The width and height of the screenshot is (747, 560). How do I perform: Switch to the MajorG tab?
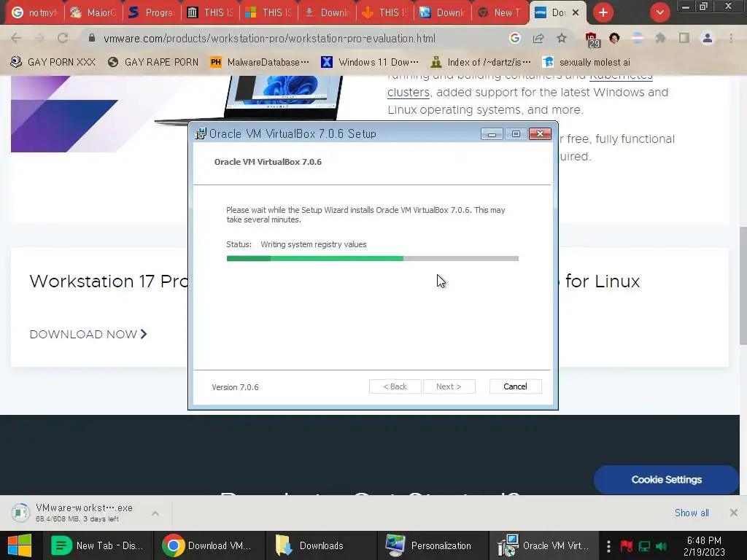coord(93,12)
